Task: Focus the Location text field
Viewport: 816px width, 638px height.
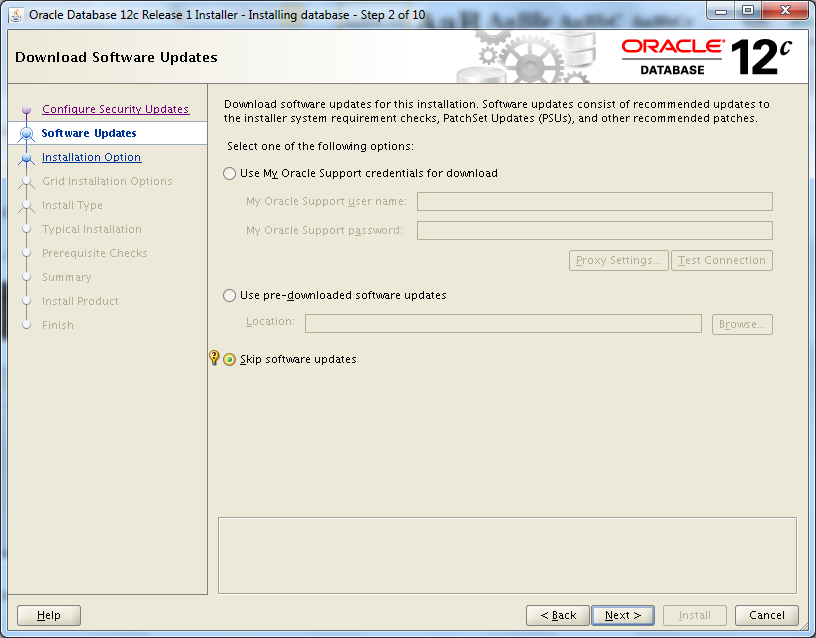Action: pos(503,323)
